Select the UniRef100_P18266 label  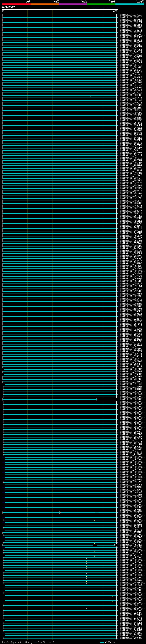click(x=131, y=454)
